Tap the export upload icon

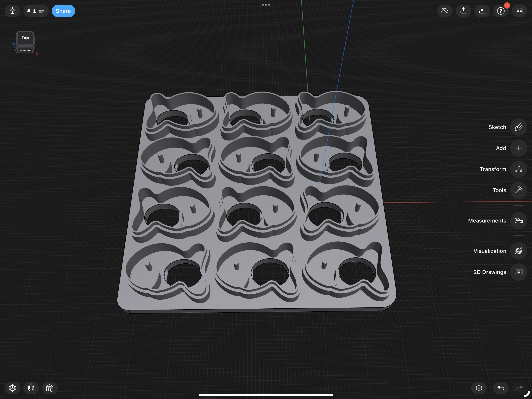click(x=463, y=11)
